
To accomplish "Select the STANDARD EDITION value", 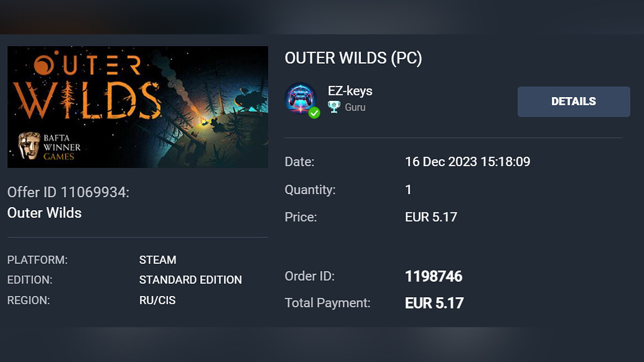I will click(191, 280).
